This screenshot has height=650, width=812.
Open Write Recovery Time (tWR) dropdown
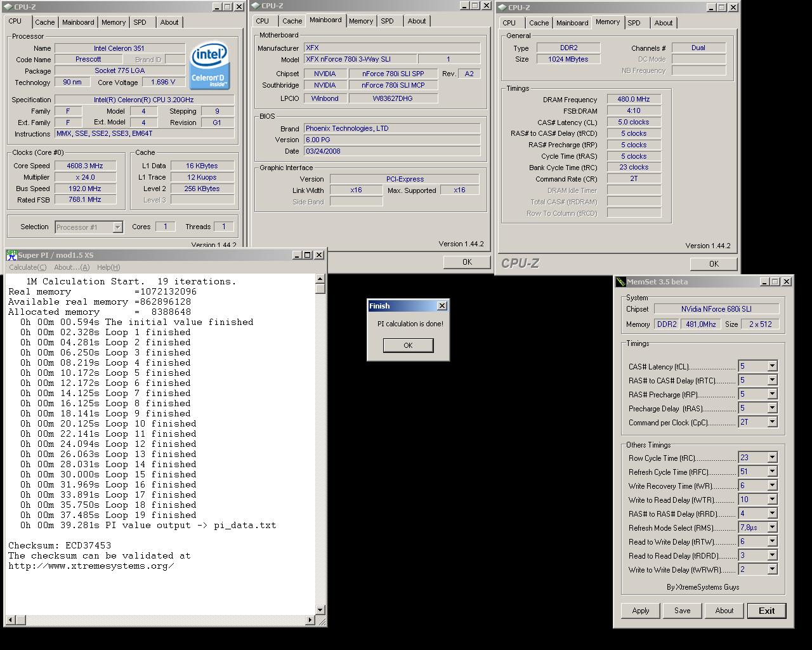pos(772,486)
